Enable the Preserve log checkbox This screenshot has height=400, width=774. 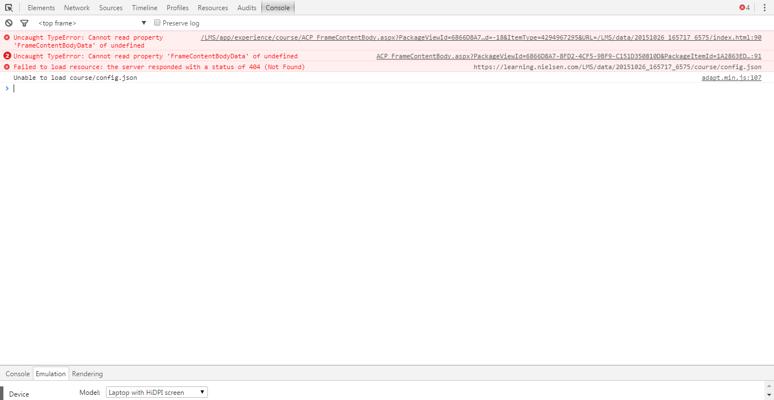click(157, 23)
